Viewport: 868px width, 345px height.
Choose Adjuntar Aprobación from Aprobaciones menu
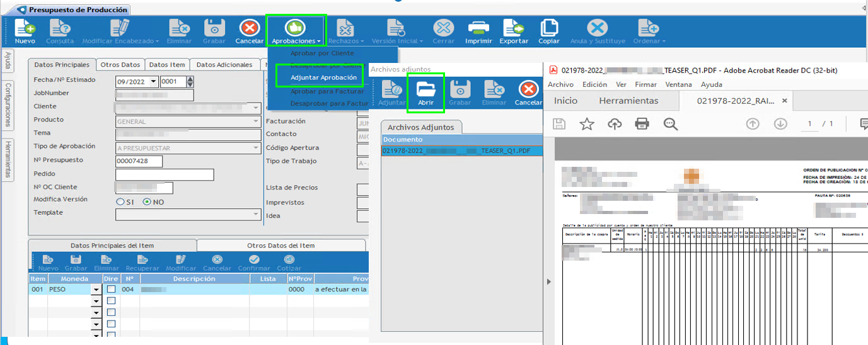pos(323,77)
